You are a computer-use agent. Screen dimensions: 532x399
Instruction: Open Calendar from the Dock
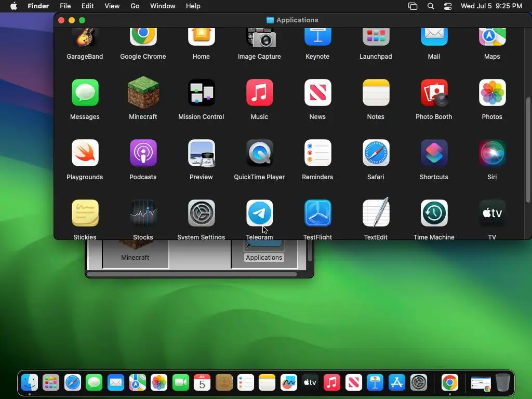pos(202,383)
